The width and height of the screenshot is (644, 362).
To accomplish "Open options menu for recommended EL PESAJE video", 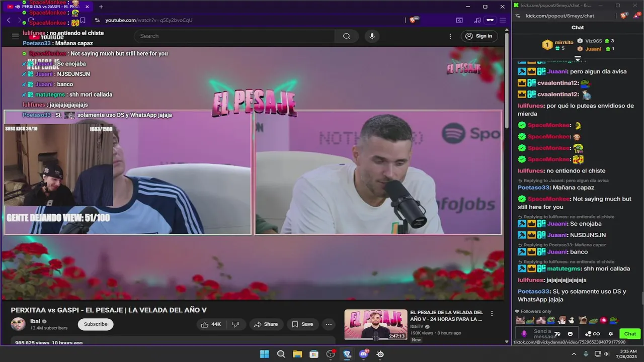I will 492,313.
